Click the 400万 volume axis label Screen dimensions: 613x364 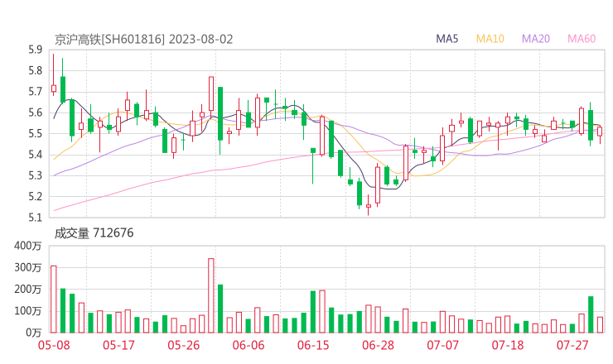click(x=28, y=246)
